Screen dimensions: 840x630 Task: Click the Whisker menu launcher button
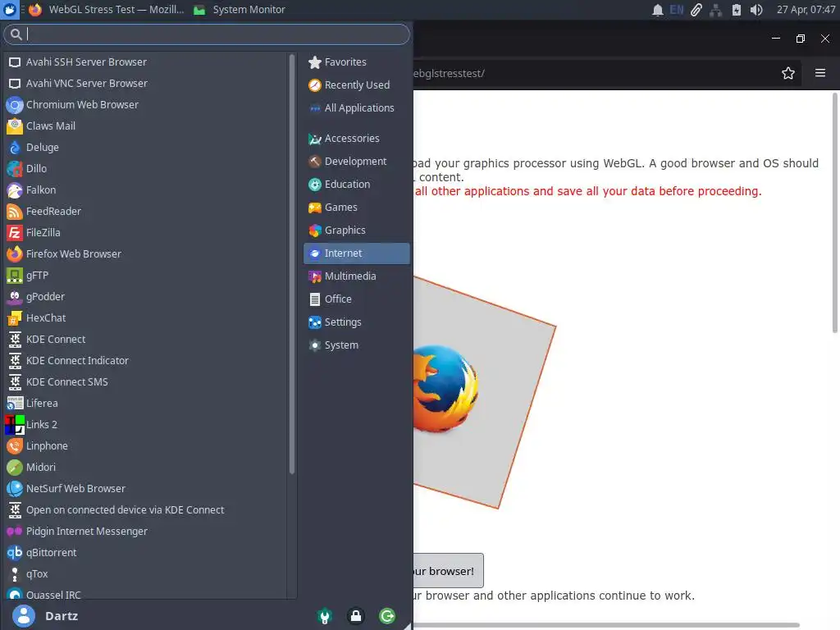tap(10, 10)
